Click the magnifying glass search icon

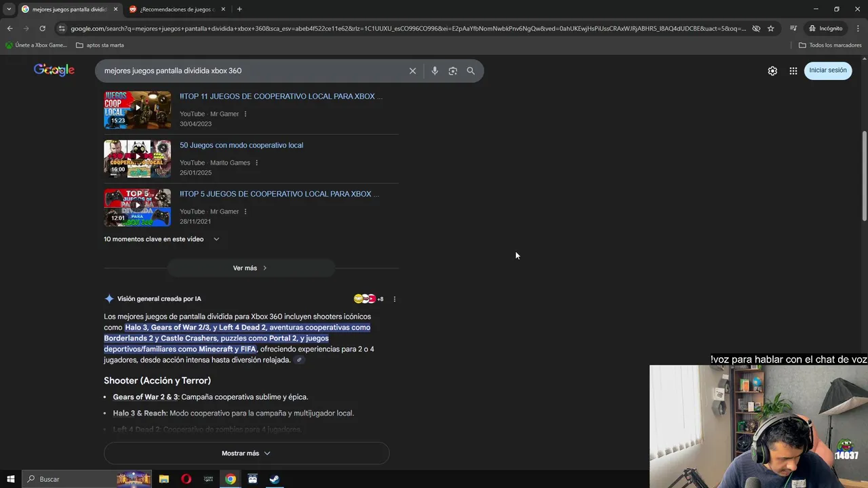(471, 70)
